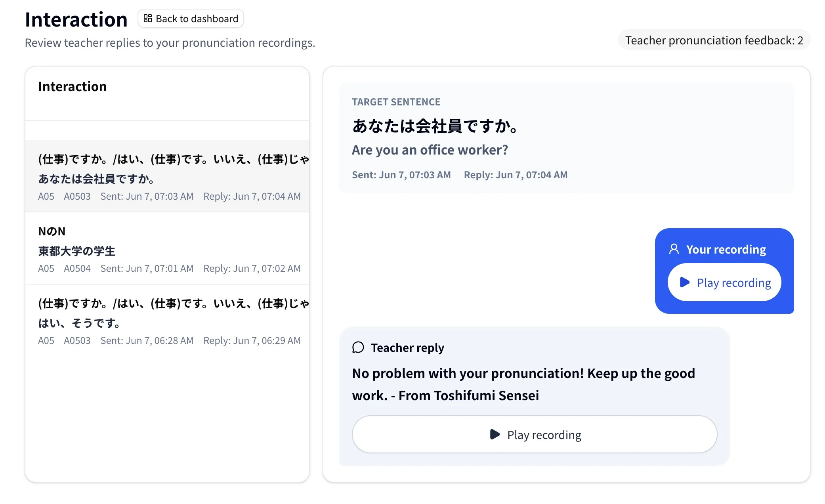Click the Teacher pronunciation feedback: 2 badge

(714, 40)
